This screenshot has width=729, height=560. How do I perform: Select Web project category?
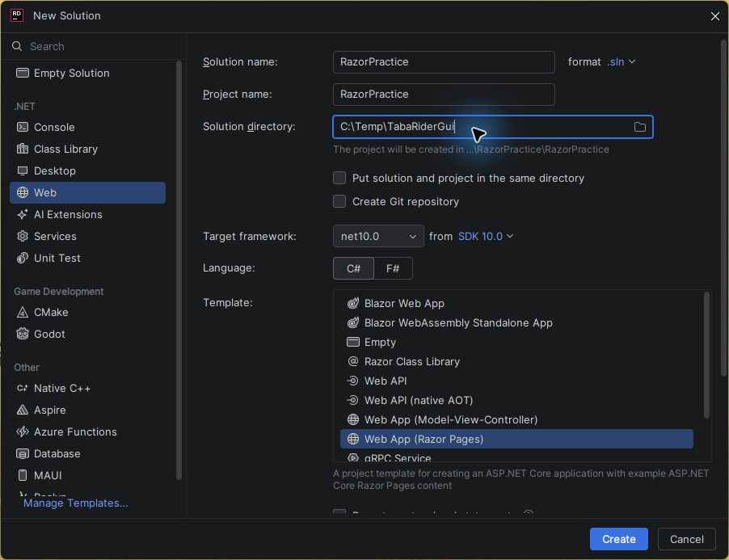coord(87,192)
